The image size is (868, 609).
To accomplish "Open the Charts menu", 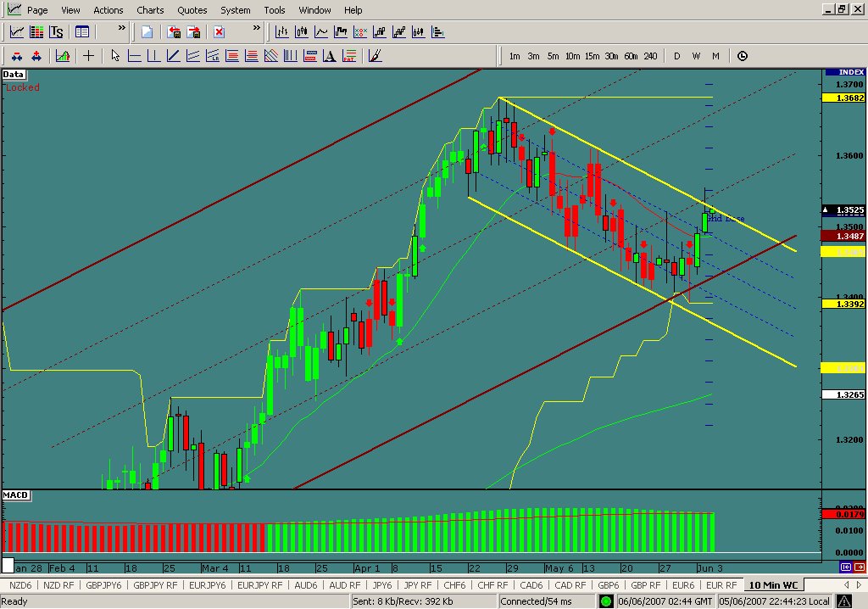I will [150, 10].
